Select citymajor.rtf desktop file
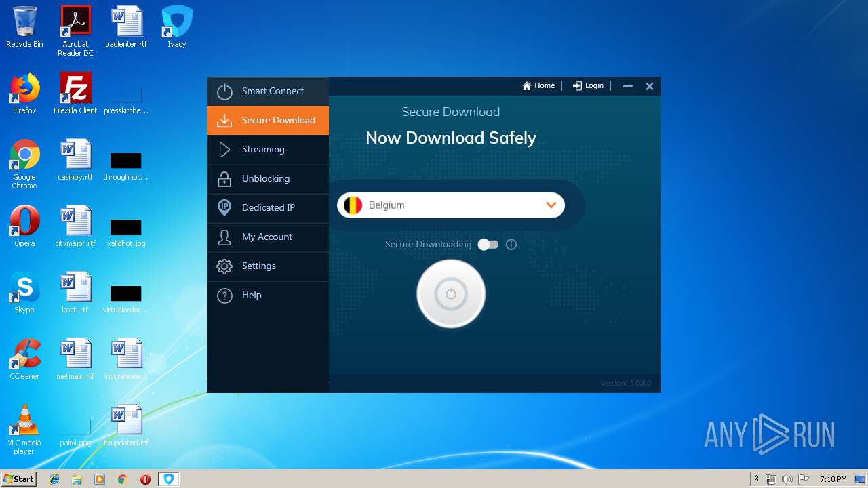The image size is (868, 488). (75, 226)
